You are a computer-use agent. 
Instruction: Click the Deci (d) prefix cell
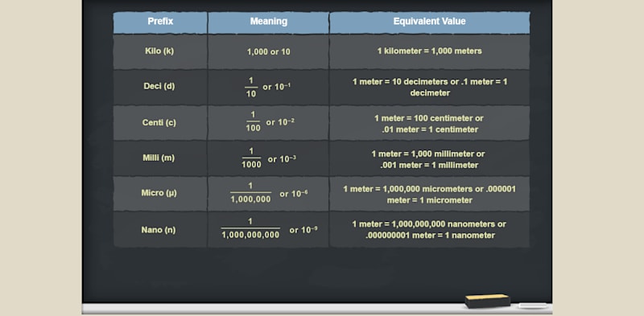160,87
